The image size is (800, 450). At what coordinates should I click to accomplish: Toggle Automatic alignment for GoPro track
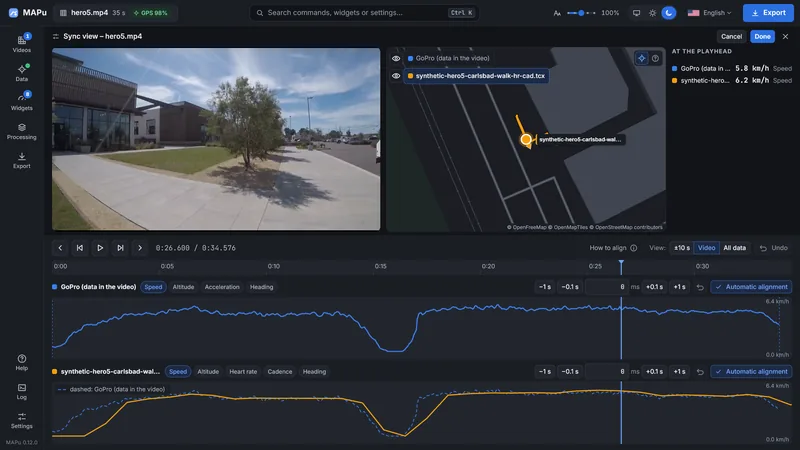[751, 287]
